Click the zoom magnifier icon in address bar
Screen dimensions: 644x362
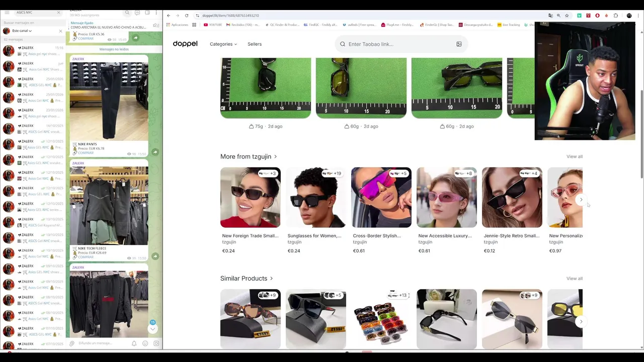tap(558, 16)
